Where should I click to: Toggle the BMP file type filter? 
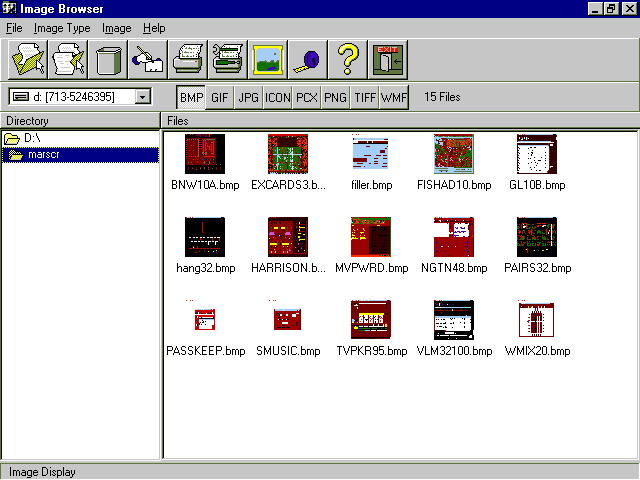point(191,97)
